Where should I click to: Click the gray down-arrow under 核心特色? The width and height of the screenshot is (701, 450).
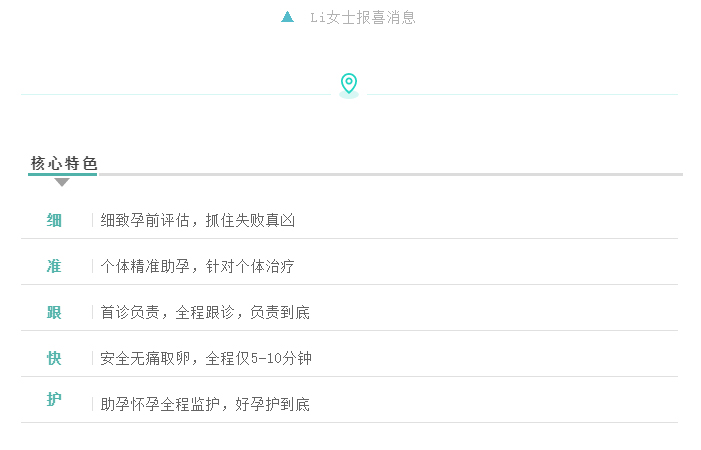click(62, 182)
